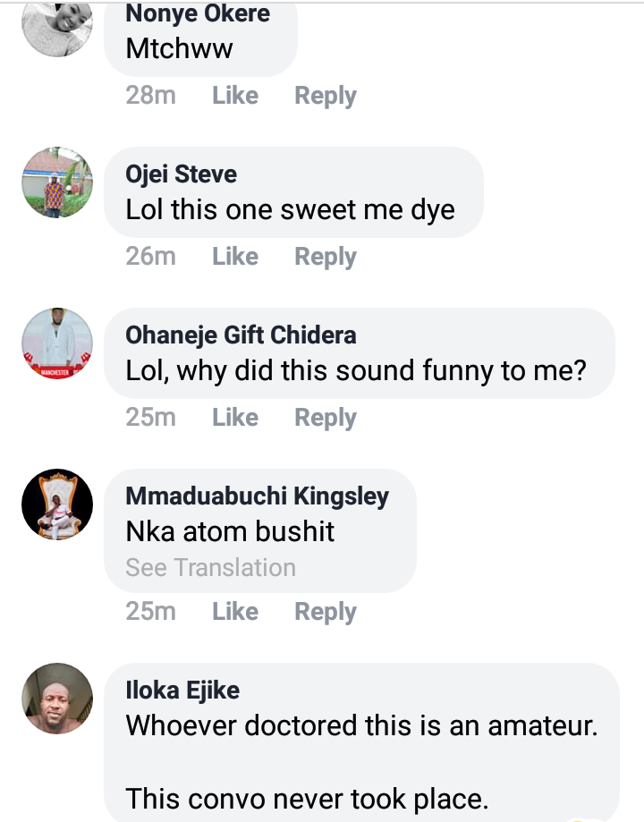This screenshot has width=644, height=822.
Task: Like Nonye Okere's "Mtchww" comment
Action: (235, 96)
